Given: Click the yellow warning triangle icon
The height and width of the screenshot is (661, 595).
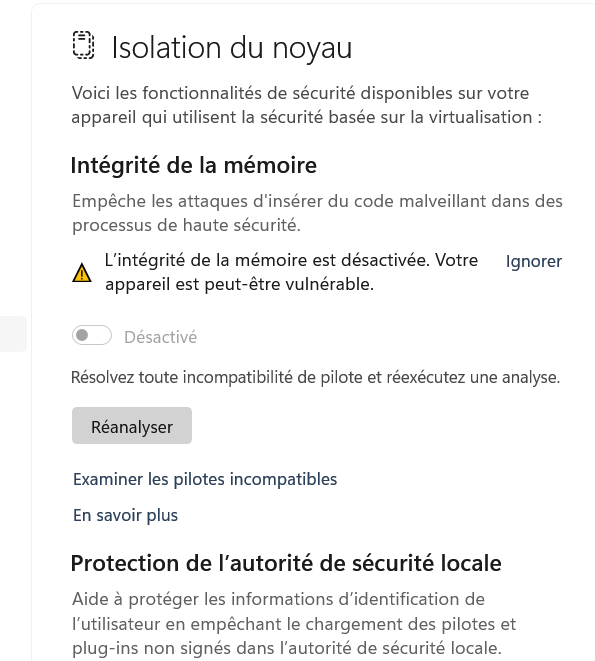Looking at the screenshot, I should point(82,273).
